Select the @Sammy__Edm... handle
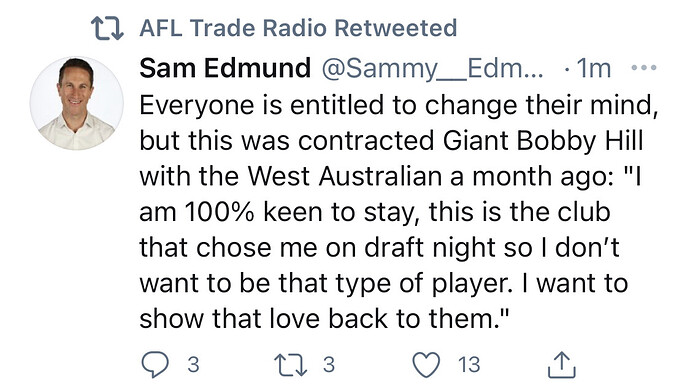Screen dimensions: 690x392 click(x=433, y=69)
